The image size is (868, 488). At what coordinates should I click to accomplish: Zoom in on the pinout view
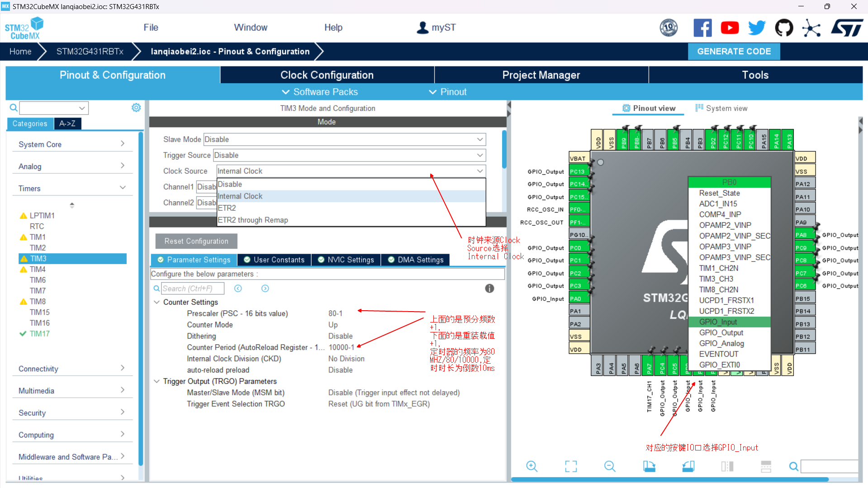[x=532, y=466]
